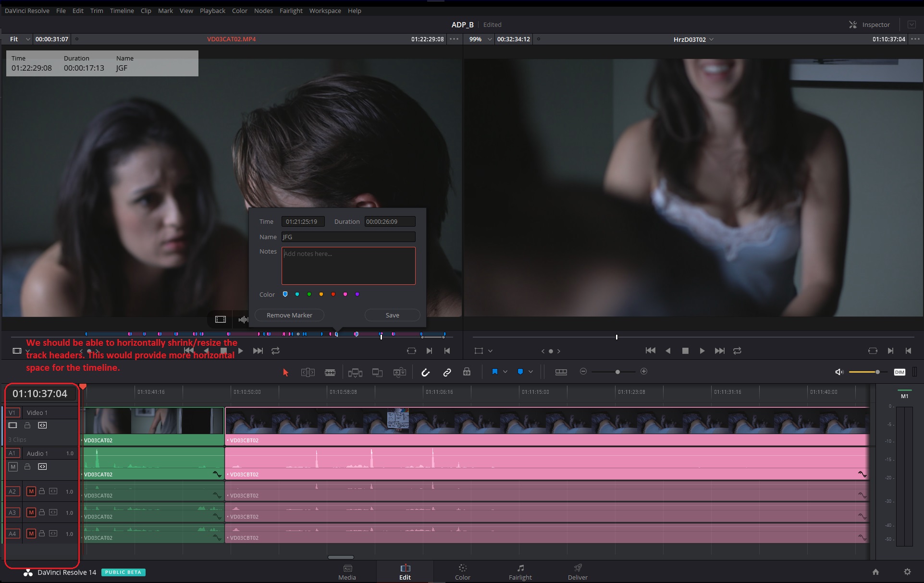Play the timeline viewer

[702, 351]
